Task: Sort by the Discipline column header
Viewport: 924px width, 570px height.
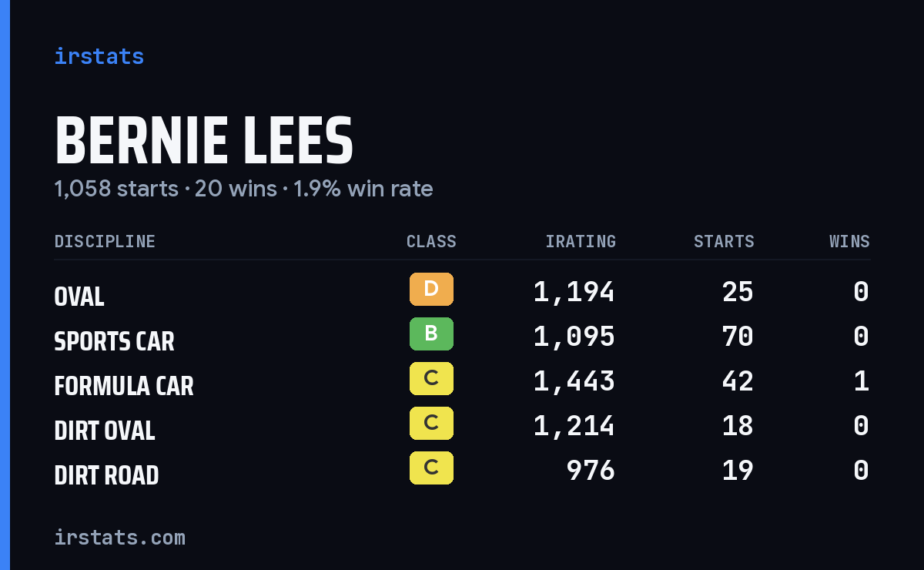Action: (x=105, y=242)
